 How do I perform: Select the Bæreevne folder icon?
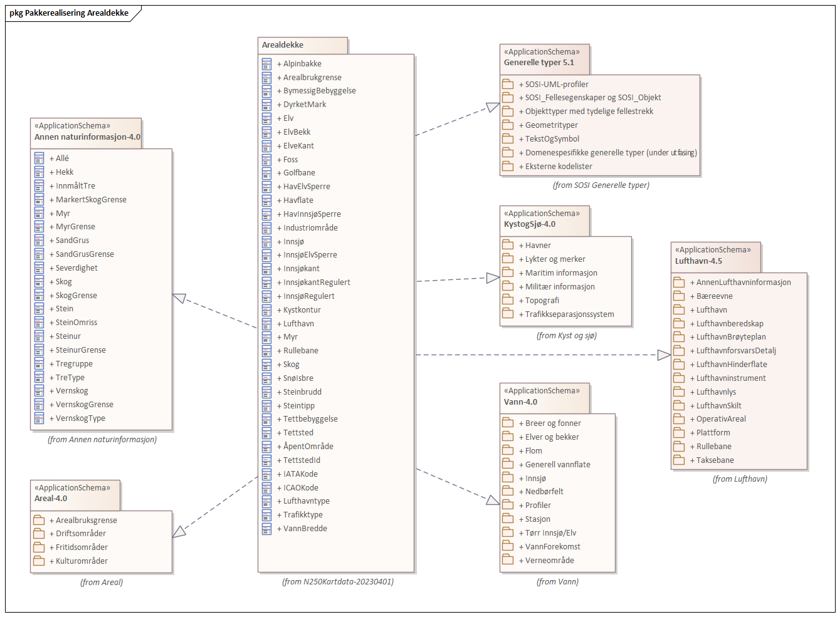pos(679,296)
